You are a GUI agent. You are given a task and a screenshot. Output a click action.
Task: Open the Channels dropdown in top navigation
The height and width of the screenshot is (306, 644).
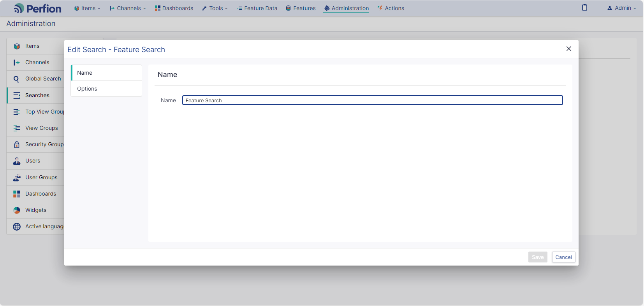pos(128,8)
